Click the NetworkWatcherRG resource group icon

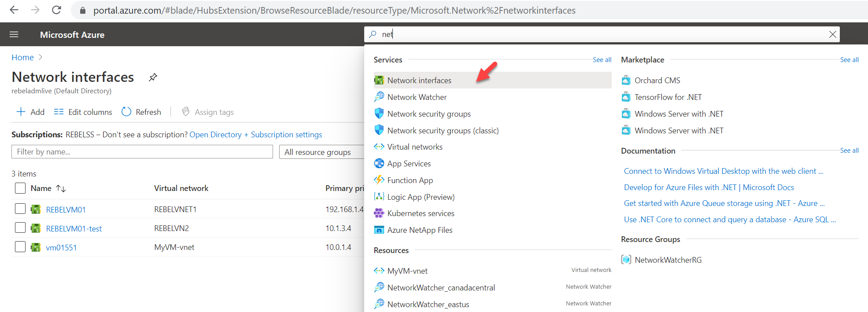pos(626,260)
